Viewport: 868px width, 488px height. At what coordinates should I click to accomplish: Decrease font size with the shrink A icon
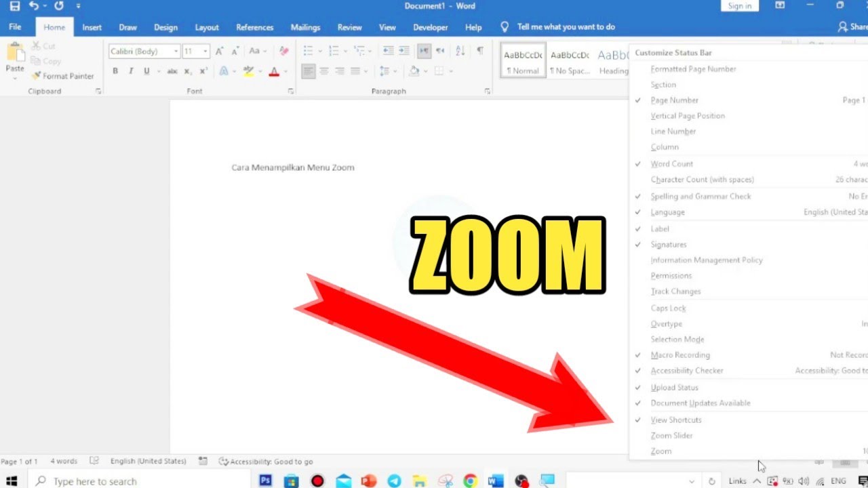tap(235, 52)
